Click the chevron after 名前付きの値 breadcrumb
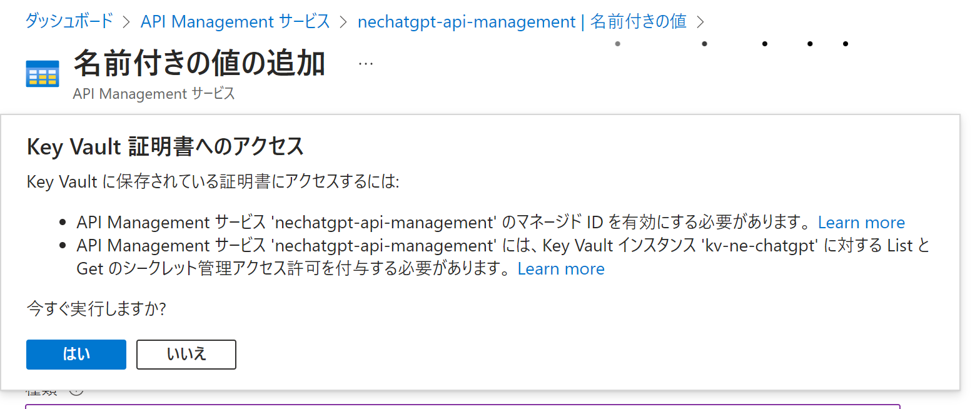The width and height of the screenshot is (980, 409). (700, 22)
